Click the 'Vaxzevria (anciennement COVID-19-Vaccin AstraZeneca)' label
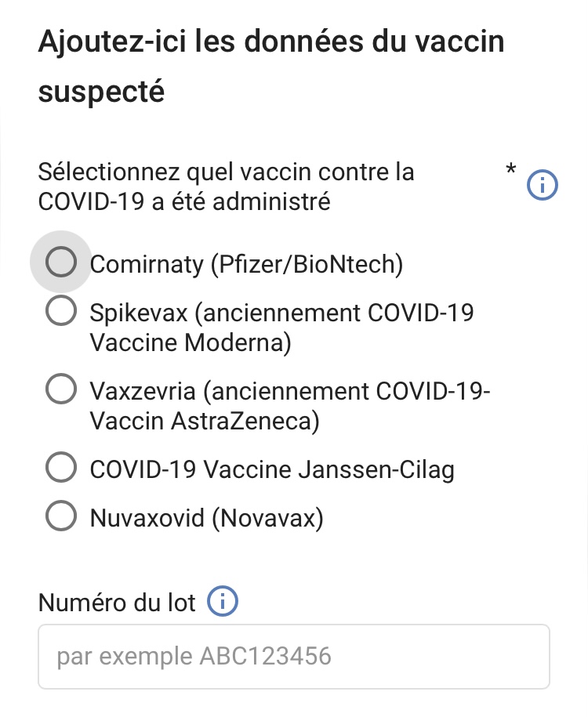This screenshot has width=588, height=717. point(289,406)
